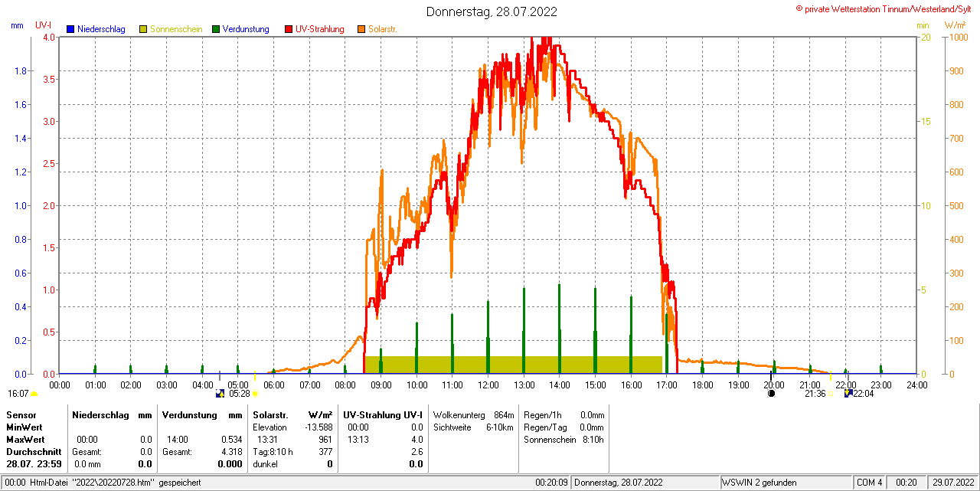Viewport: 980px width, 491px height.
Task: Click the black new moon icon below 20:00
Action: (x=772, y=393)
